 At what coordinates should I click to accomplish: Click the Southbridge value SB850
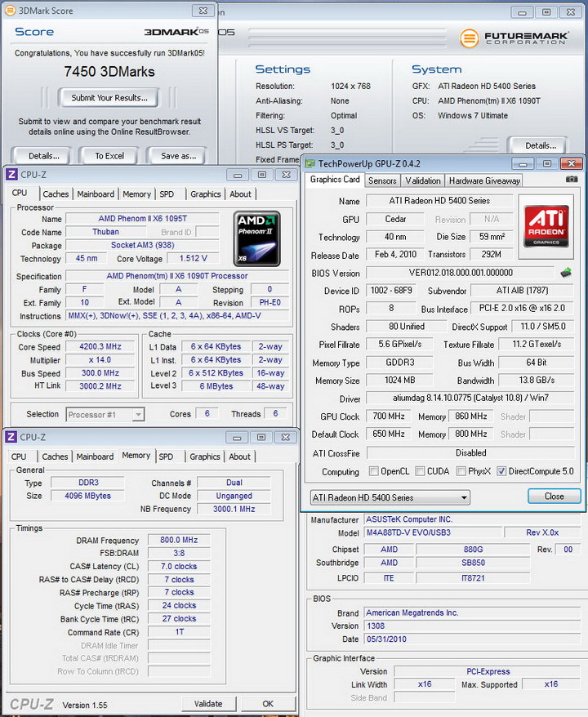tap(473, 563)
